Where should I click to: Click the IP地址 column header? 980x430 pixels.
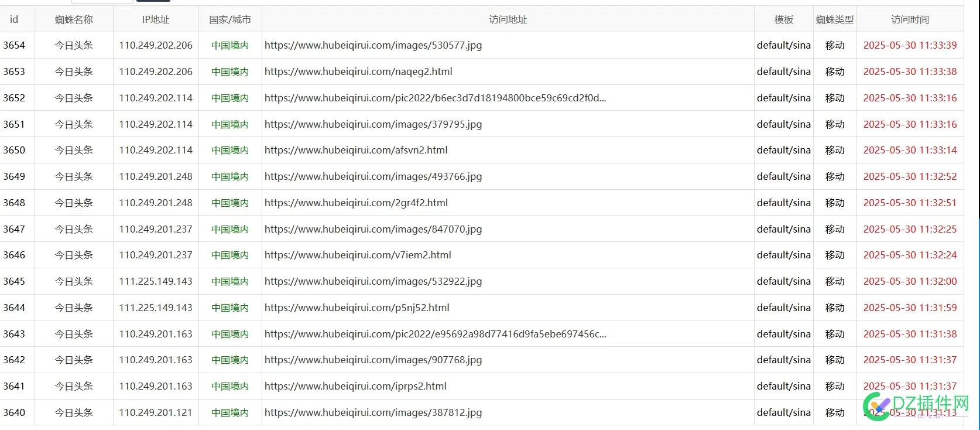click(x=156, y=19)
